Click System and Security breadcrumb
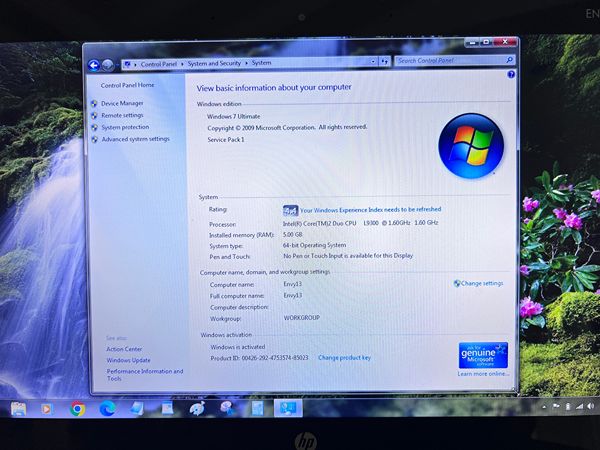The width and height of the screenshot is (600, 450). pos(214,63)
